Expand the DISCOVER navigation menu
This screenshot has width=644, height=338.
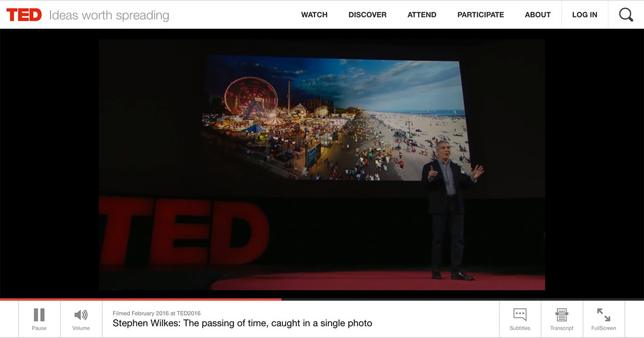click(367, 15)
